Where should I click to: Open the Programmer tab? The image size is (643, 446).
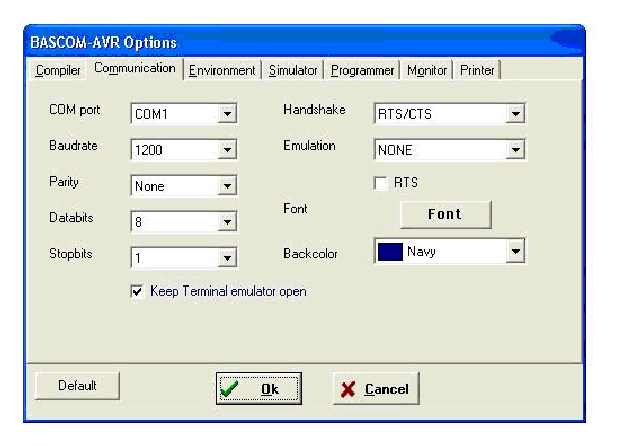pos(362,71)
